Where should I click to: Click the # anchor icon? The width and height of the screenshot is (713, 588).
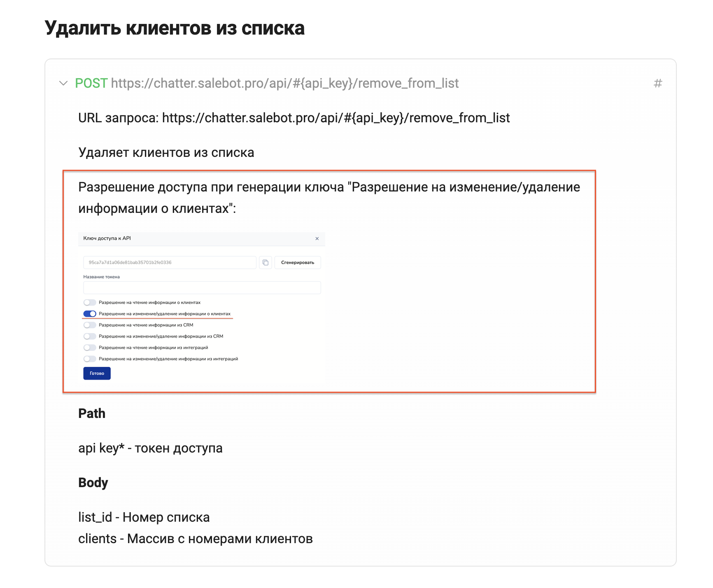pyautogui.click(x=658, y=84)
